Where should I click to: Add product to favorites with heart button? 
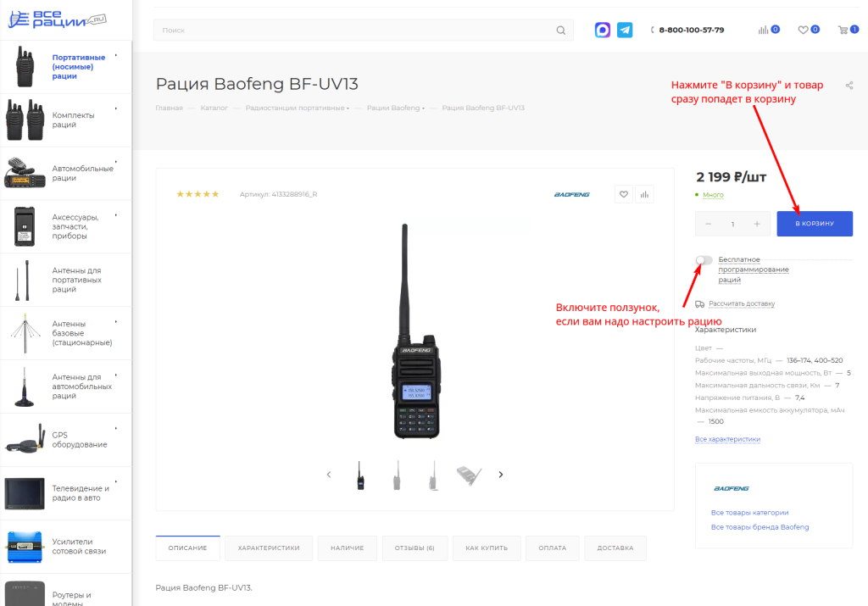tap(624, 194)
